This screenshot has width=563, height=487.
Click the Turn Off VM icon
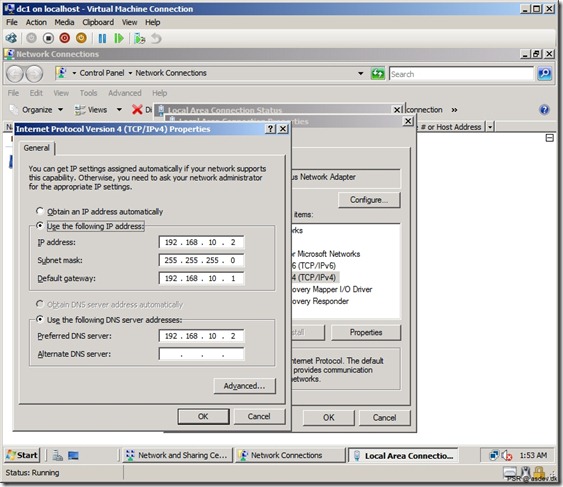tap(48, 38)
